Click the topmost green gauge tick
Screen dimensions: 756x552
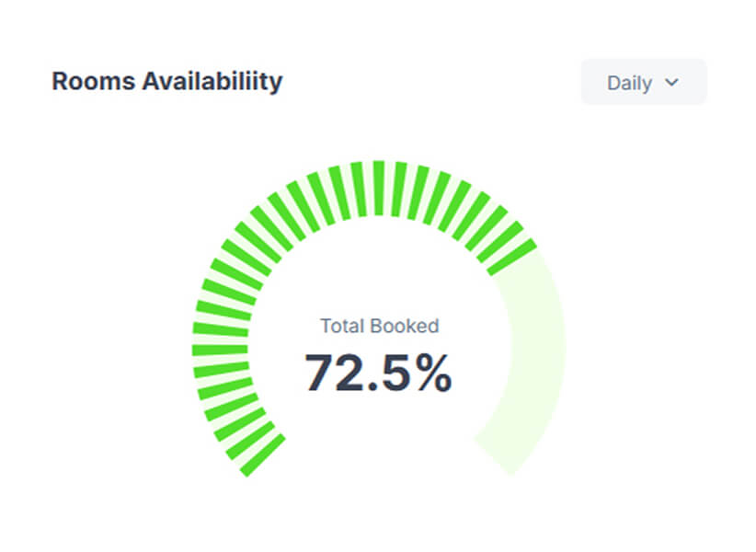point(378,175)
